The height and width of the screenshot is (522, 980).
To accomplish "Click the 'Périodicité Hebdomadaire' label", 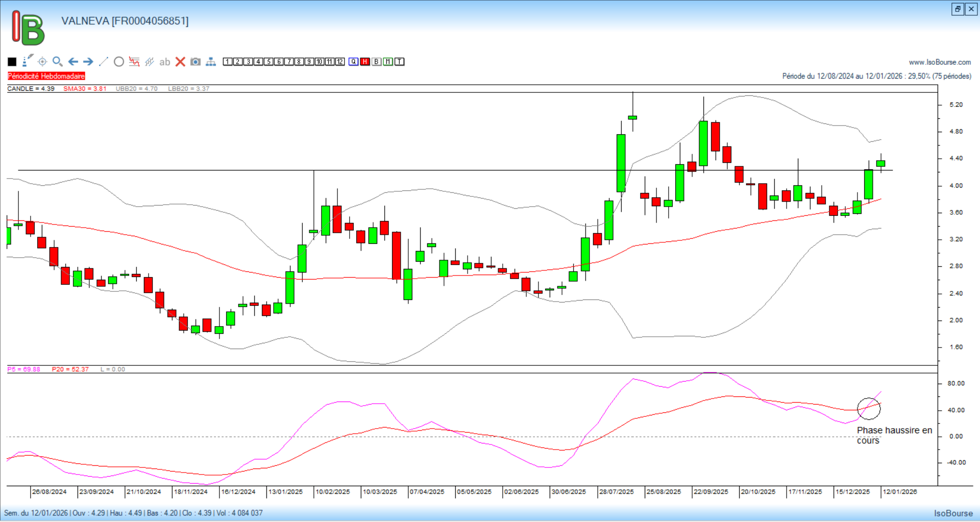I will [x=46, y=76].
